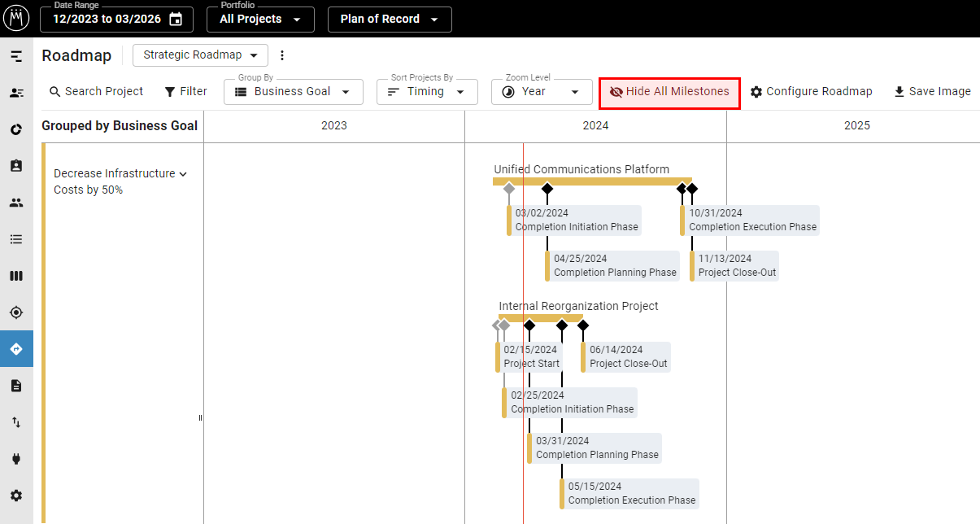Open the roadmap three-dot overflow menu
Screen dimensions: 980x524
point(281,55)
